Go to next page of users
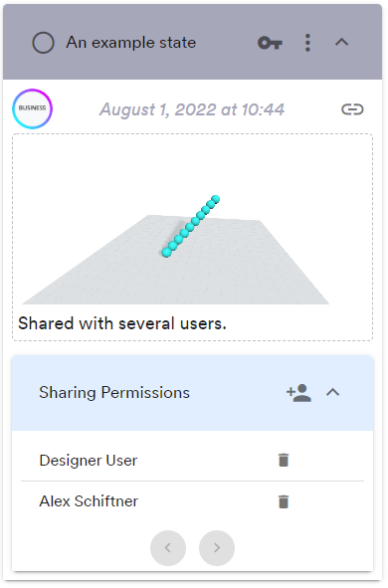This screenshot has height=588, width=388. (217, 548)
